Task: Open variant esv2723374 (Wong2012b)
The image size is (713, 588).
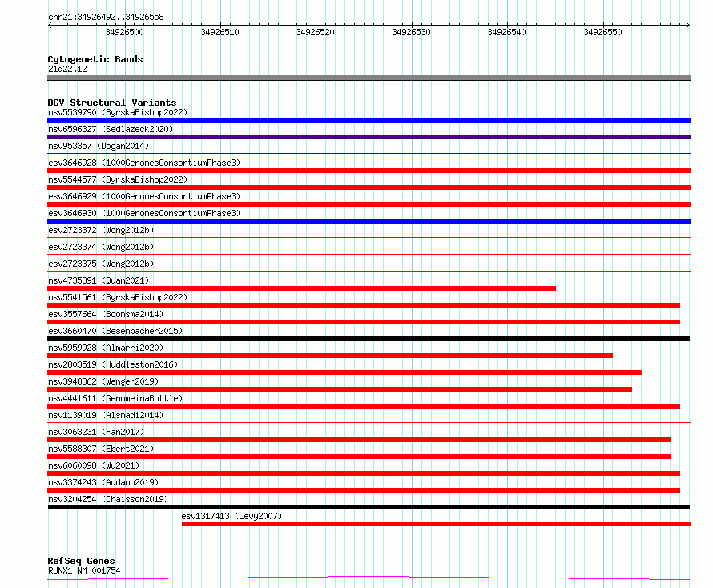Action: pos(101,247)
